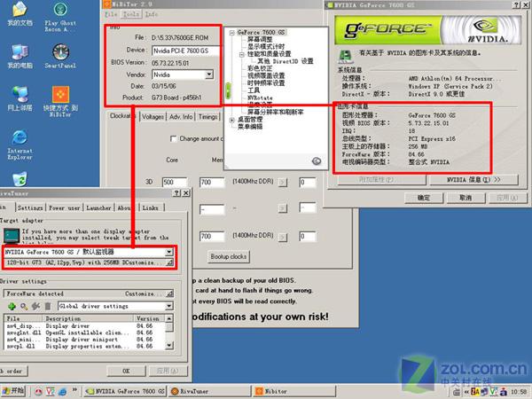This screenshot has width=532, height=399.
Task: Switch to Power user tab in RivaTuner
Action: (65, 207)
